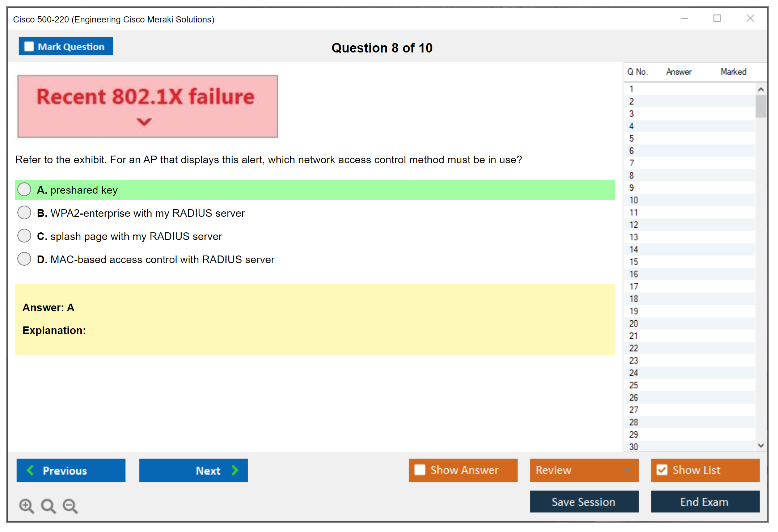Click the End Exam button
Viewport: 778px width, 532px height.
705,502
